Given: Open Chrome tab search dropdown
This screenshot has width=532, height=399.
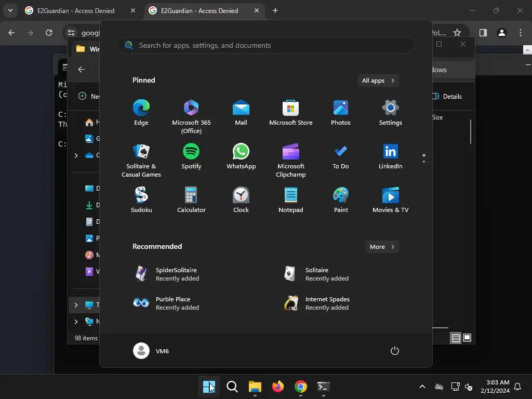Looking at the screenshot, I should [x=10, y=10].
